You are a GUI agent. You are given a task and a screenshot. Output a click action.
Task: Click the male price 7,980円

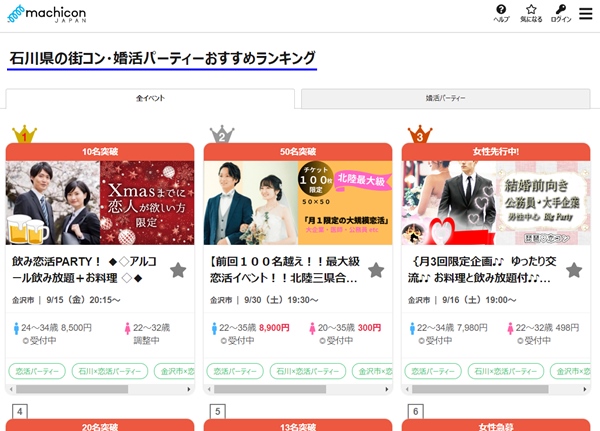pyautogui.click(x=472, y=328)
